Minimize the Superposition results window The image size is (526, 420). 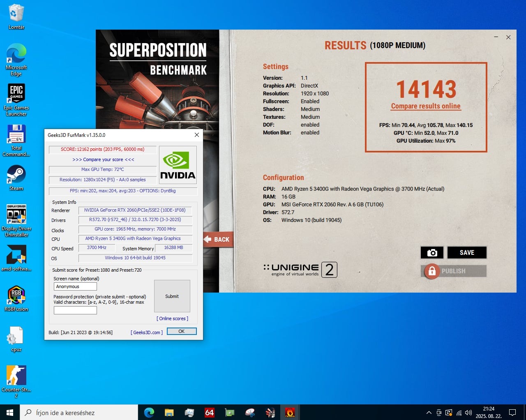tap(496, 37)
